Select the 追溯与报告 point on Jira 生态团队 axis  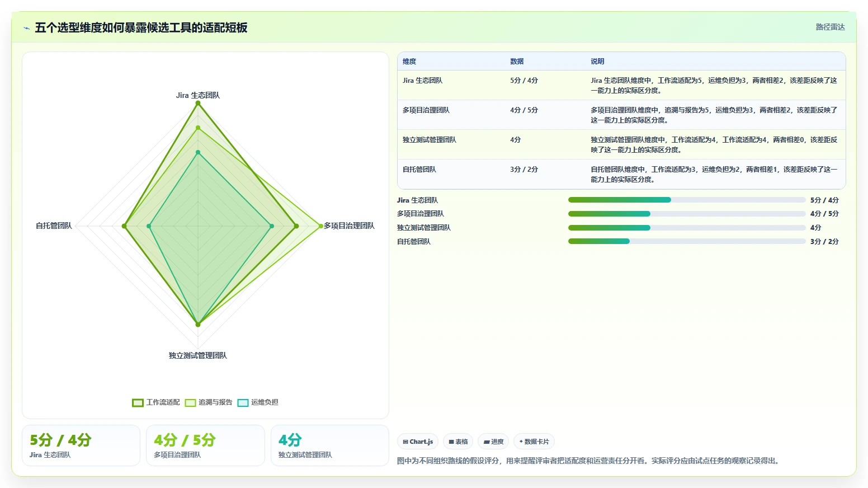tap(198, 128)
